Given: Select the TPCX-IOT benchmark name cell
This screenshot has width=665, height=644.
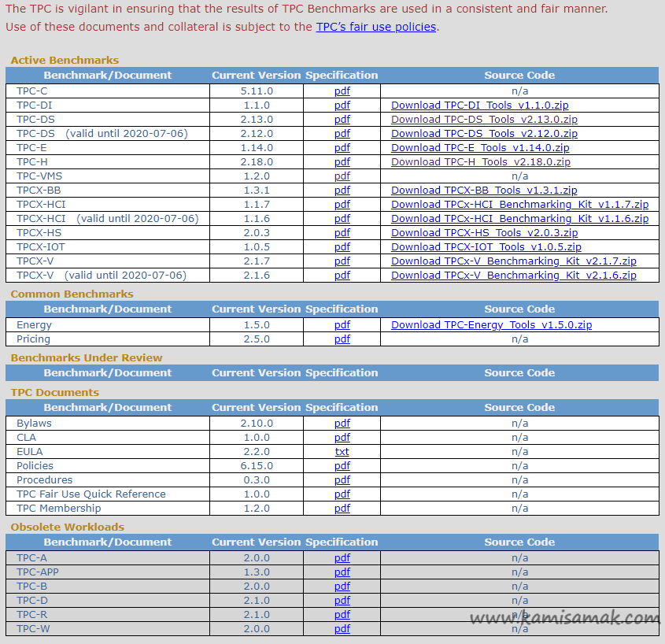Looking at the screenshot, I should pos(108,247).
